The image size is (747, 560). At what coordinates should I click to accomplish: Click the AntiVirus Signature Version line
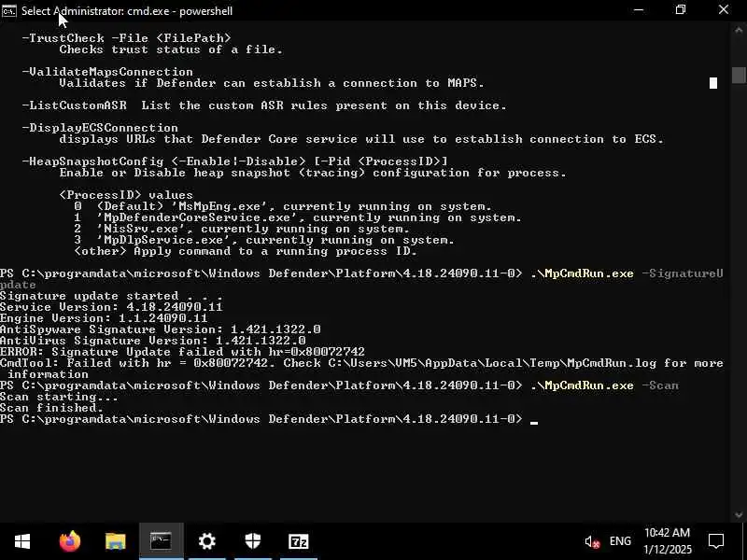pyautogui.click(x=153, y=341)
